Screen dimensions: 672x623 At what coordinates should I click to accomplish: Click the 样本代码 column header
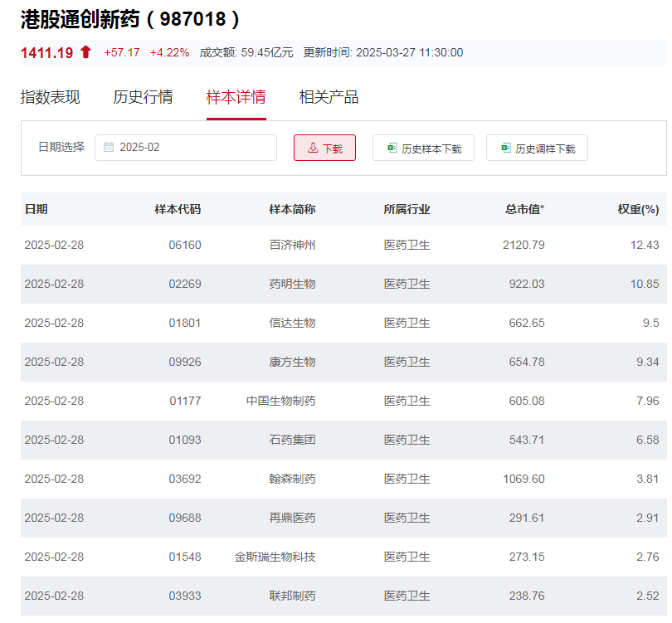point(178,209)
